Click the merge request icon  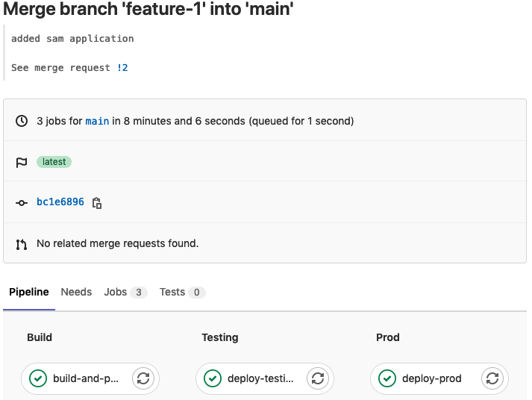(x=22, y=244)
